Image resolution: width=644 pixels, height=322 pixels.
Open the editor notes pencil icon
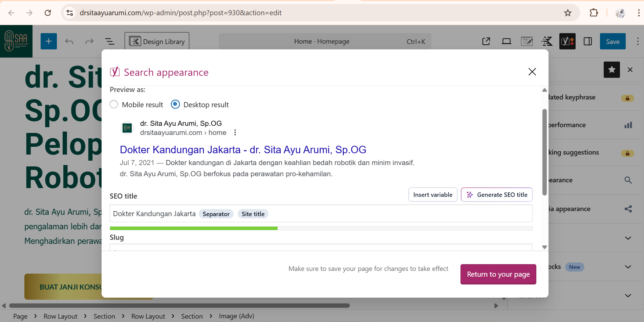click(x=527, y=41)
